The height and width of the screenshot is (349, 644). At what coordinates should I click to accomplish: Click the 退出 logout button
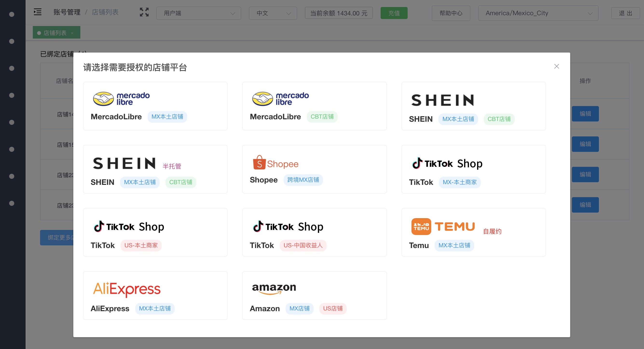click(625, 13)
